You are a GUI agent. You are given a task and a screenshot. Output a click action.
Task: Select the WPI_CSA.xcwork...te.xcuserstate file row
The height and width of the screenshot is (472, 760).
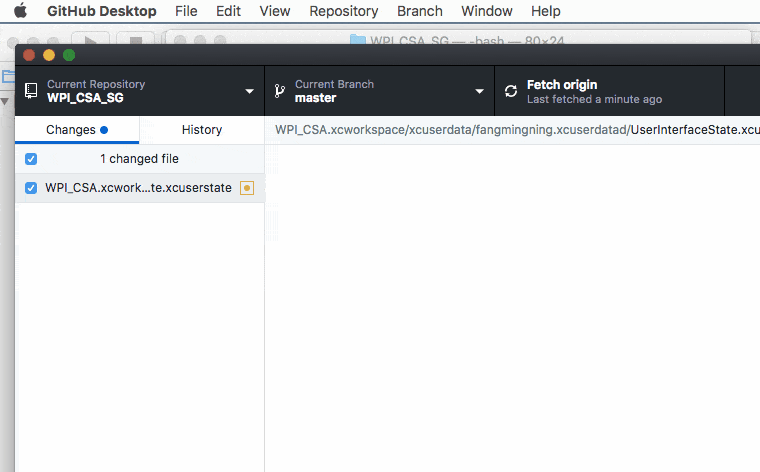click(140, 188)
